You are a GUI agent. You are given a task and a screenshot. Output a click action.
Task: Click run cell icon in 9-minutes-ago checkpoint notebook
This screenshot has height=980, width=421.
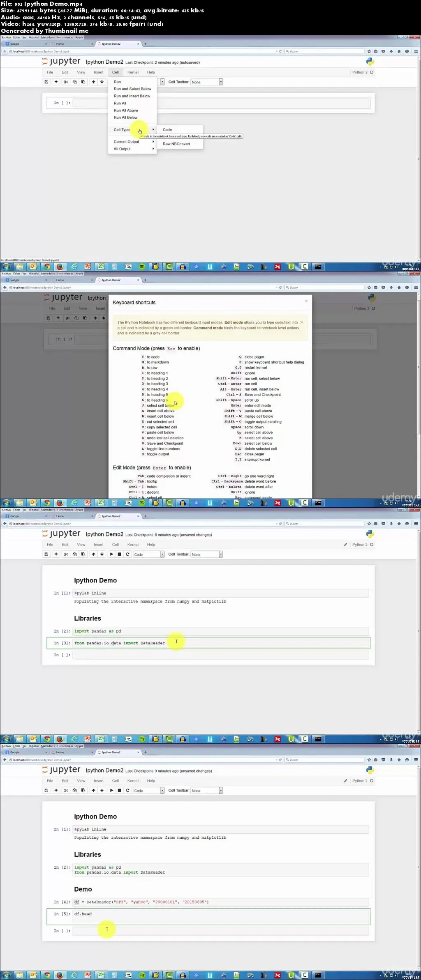[x=111, y=790]
